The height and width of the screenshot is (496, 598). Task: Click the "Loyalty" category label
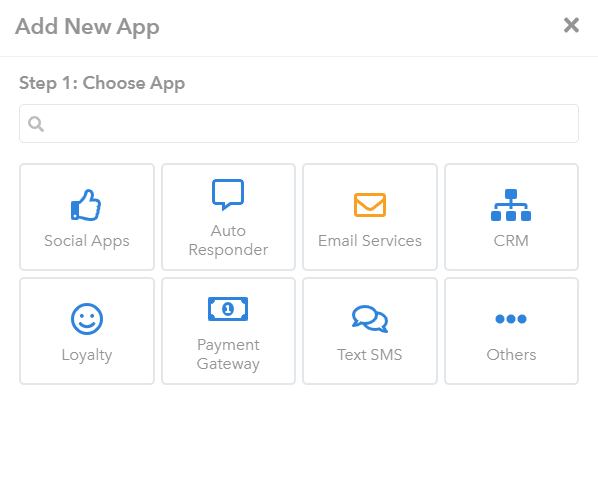point(87,355)
